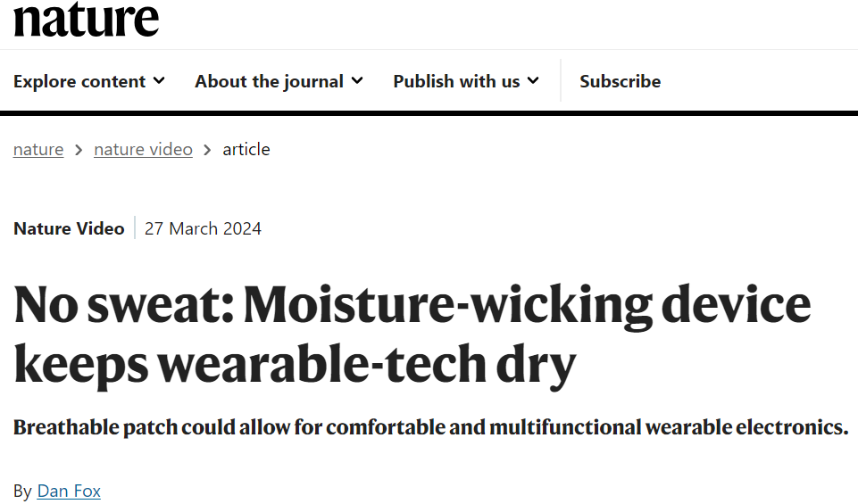Click the arrow between nature and nature video
Image resolution: width=858 pixels, height=504 pixels.
(x=79, y=150)
